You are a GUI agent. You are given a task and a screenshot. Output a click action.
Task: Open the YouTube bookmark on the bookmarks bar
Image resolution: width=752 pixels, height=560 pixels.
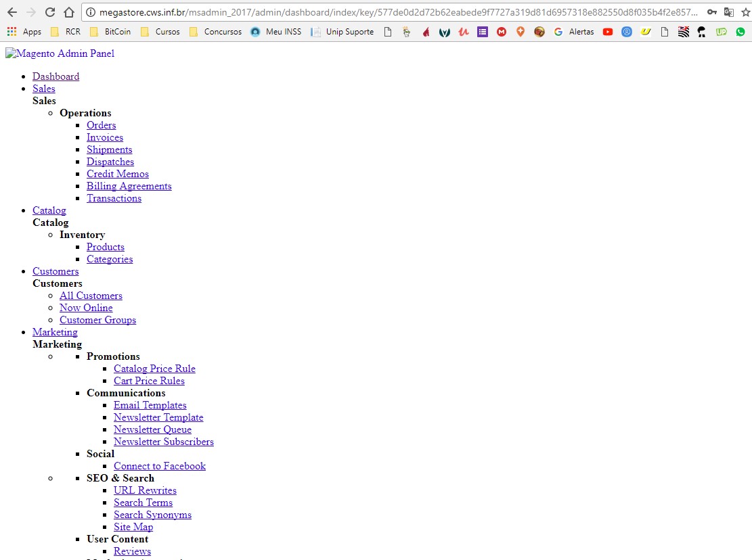607,31
